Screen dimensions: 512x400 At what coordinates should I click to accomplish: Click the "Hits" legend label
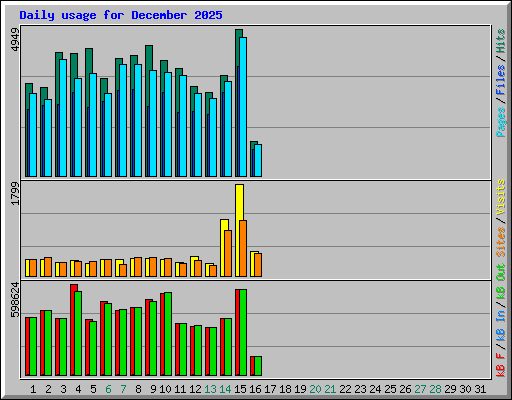[x=500, y=41]
